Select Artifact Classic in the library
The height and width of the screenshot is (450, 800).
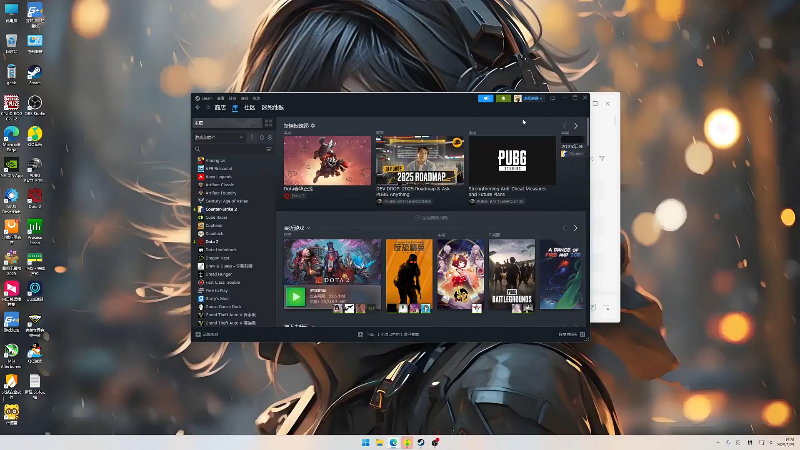tap(220, 185)
